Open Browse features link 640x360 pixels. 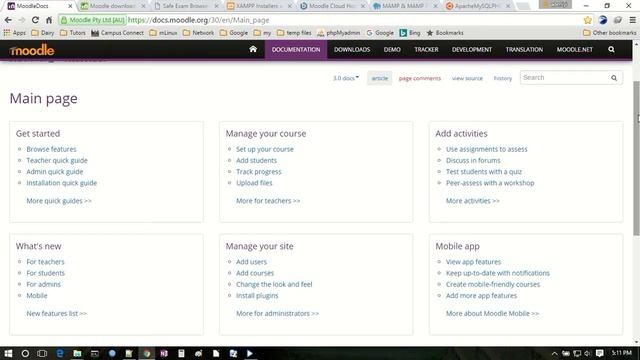coord(51,149)
